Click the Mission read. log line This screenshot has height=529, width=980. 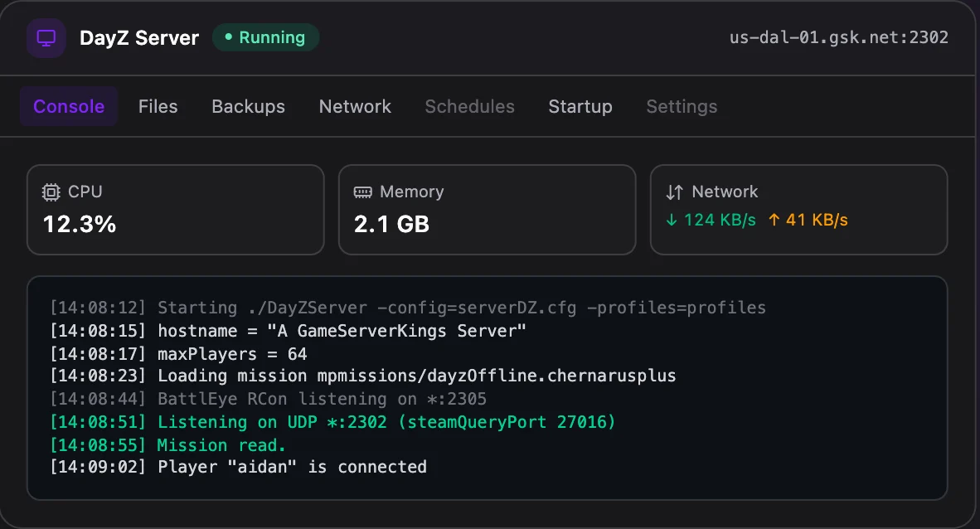pyautogui.click(x=167, y=445)
